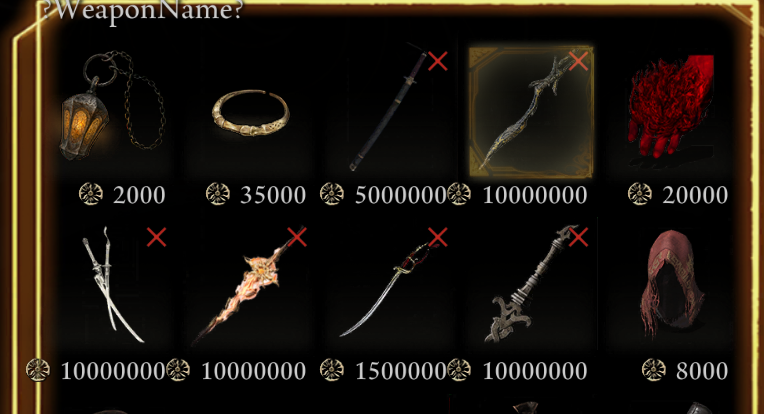Choose the twin white curved swords
Screen dimensions: 764x414
tap(112, 285)
